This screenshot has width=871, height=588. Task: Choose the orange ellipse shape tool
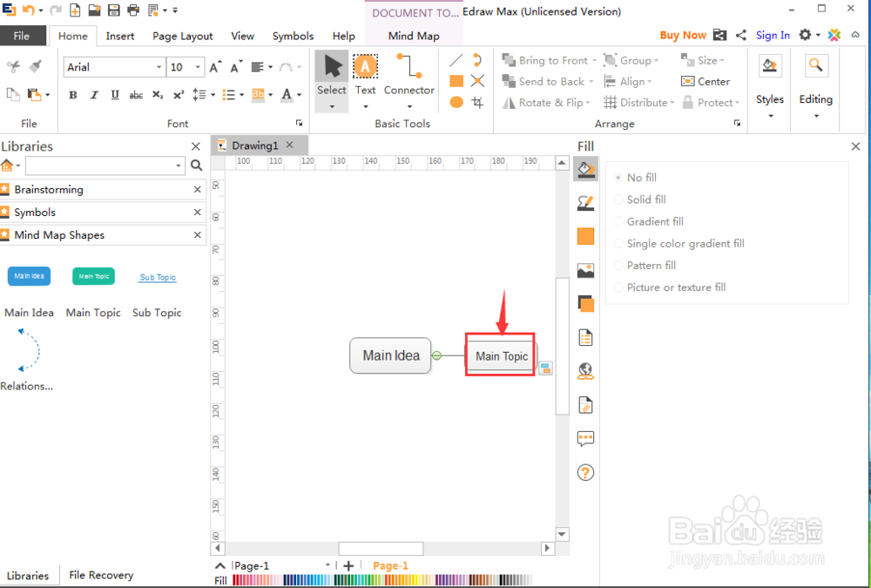click(x=456, y=102)
